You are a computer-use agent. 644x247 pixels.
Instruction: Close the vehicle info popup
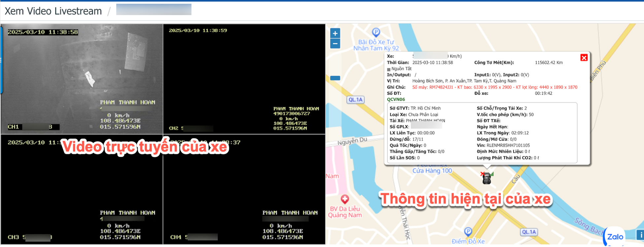(x=584, y=58)
